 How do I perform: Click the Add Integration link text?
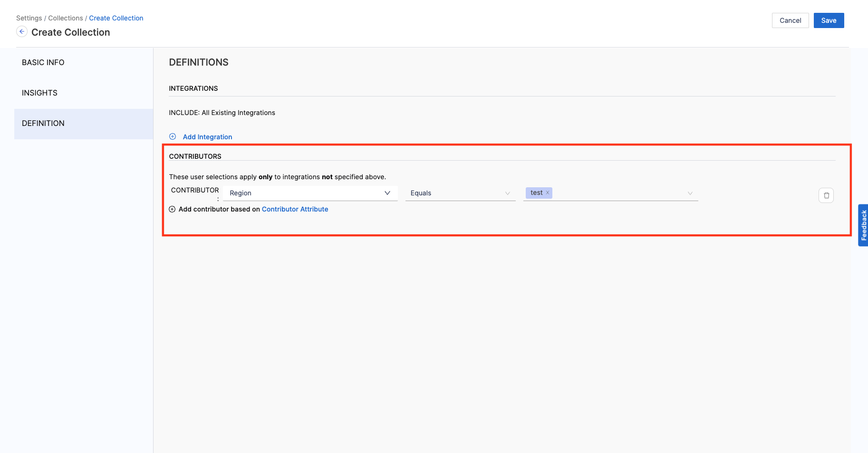(207, 137)
